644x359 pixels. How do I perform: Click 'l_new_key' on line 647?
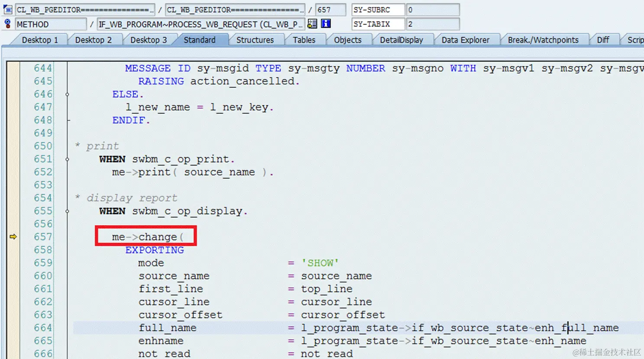click(239, 107)
